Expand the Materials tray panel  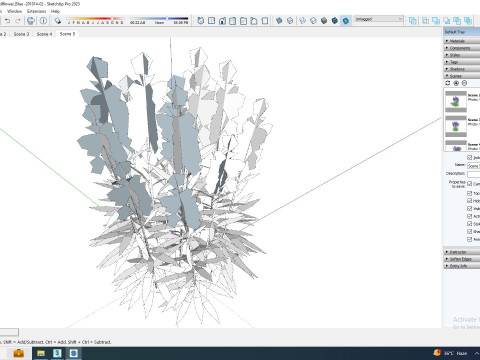[462, 41]
